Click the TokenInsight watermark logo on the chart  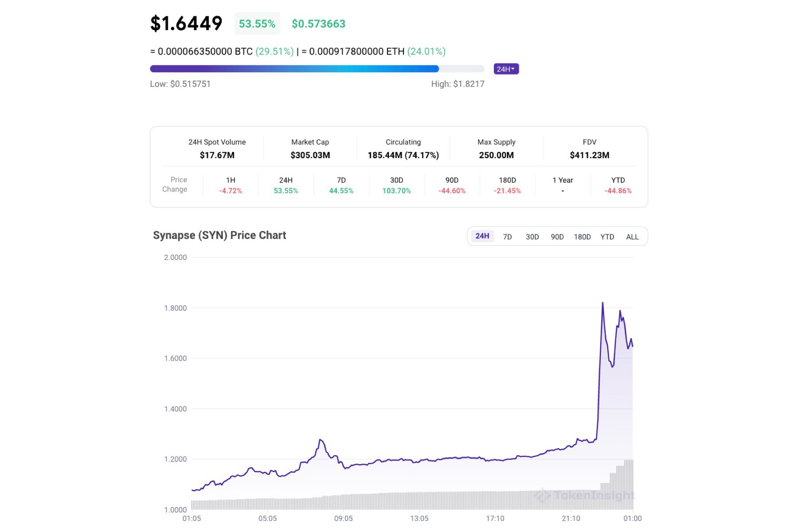pyautogui.click(x=585, y=496)
